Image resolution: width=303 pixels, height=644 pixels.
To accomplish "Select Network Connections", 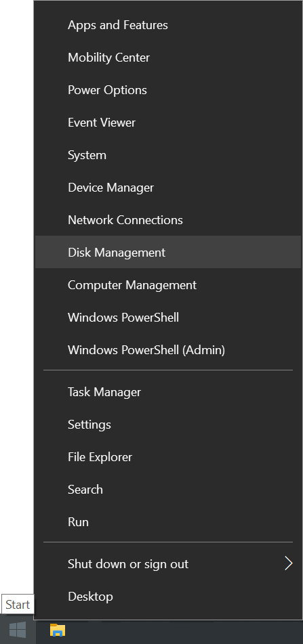I will [168, 219].
